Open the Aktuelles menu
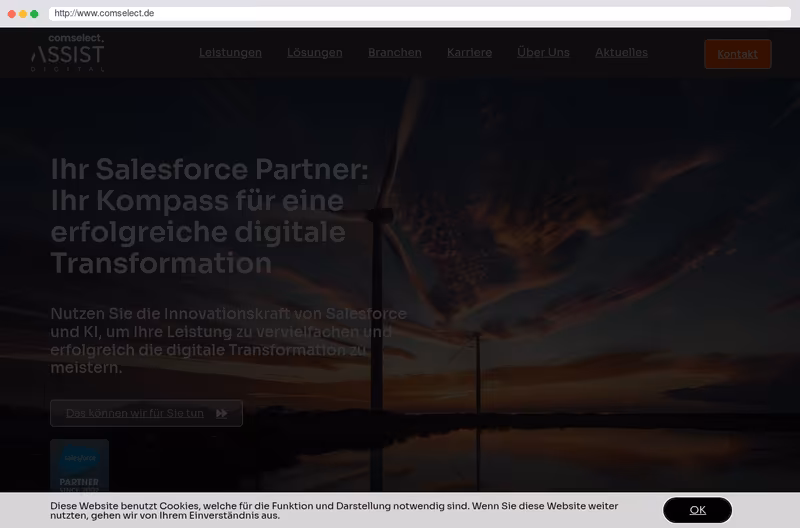 [x=621, y=53]
